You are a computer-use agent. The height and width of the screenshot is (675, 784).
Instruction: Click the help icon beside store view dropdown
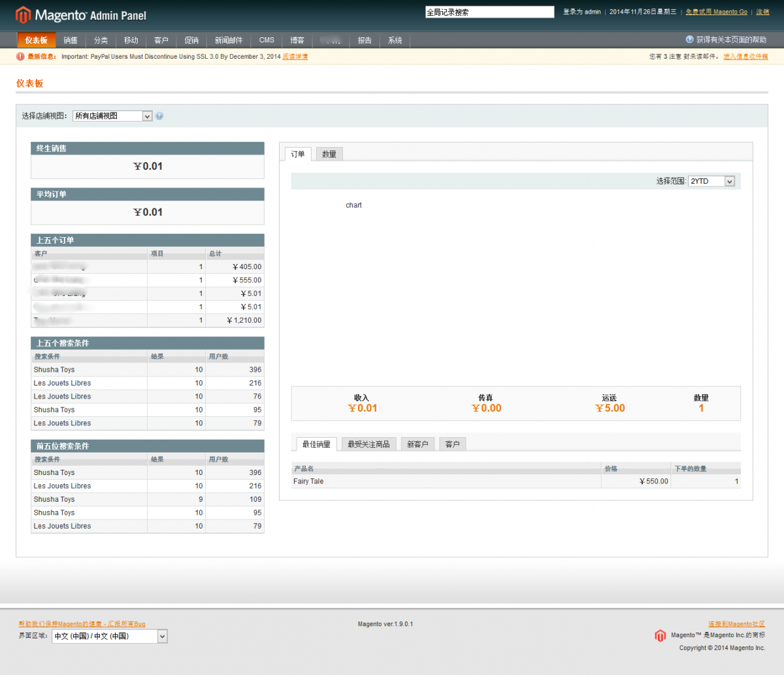pyautogui.click(x=159, y=116)
